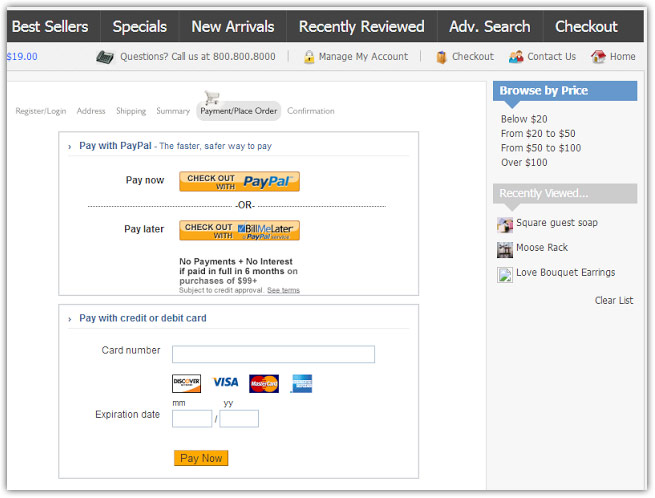Focus the expiration month mm field
The width and height of the screenshot is (655, 498).
tap(192, 418)
